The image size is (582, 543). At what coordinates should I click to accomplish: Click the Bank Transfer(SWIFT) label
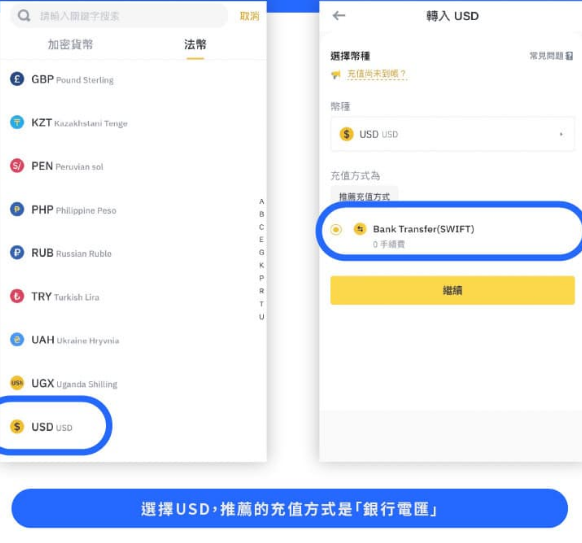424,229
